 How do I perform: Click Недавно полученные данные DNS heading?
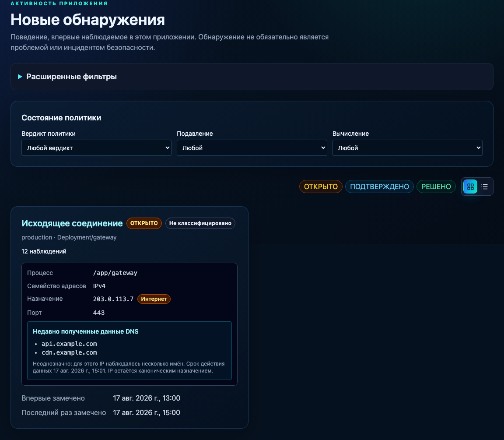(85, 331)
